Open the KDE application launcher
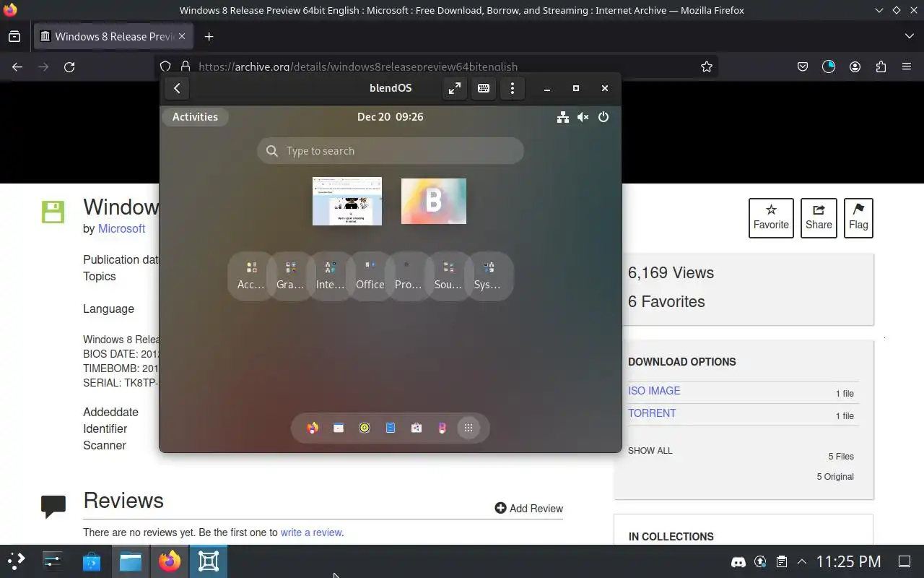 point(16,561)
